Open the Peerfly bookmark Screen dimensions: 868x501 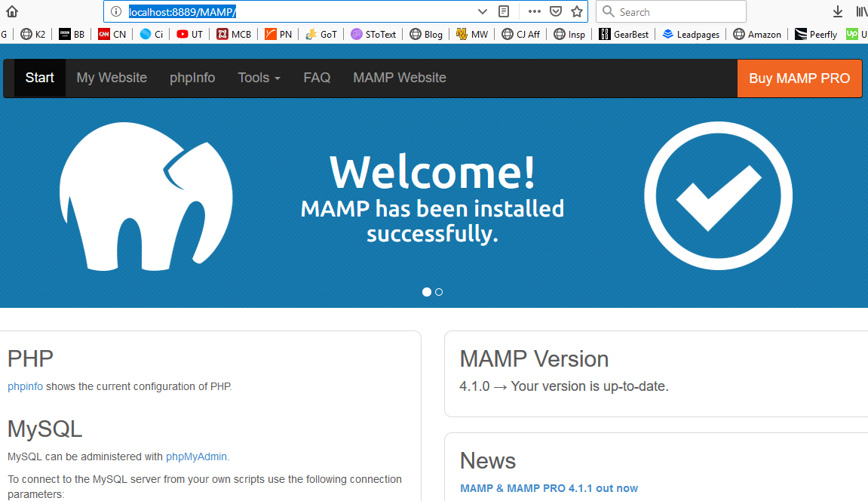[x=816, y=34]
